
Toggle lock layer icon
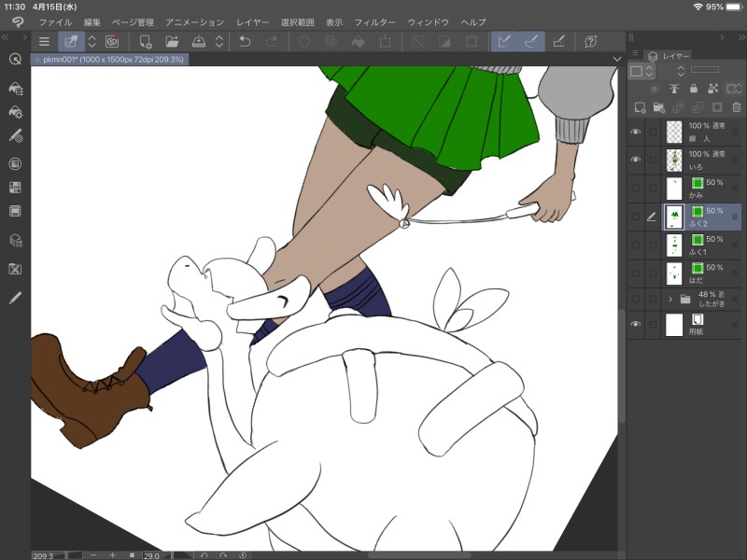pyautogui.click(x=694, y=88)
